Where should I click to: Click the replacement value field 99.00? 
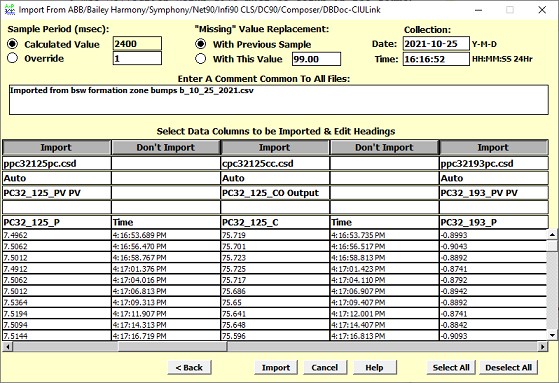click(316, 59)
